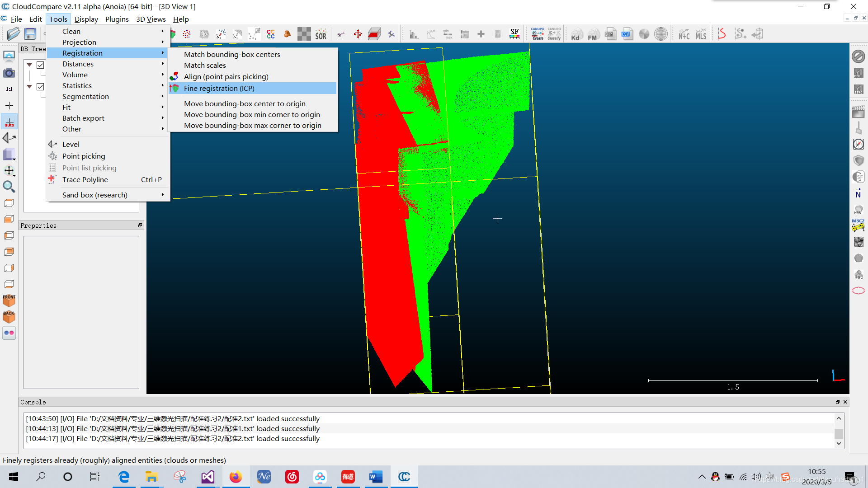This screenshot has height=488, width=868.
Task: Open Firefox from the taskbar
Action: coord(236,477)
